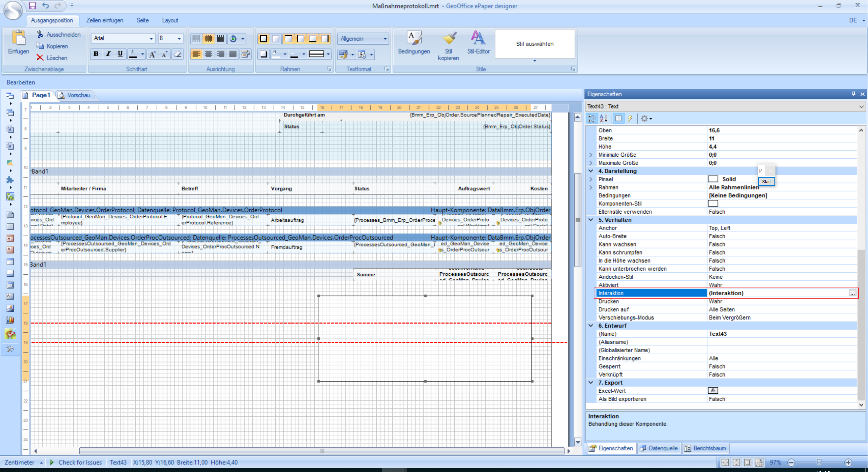Click the Interaktion ellipsis button
Image resolution: width=868 pixels, height=472 pixels.
click(852, 293)
